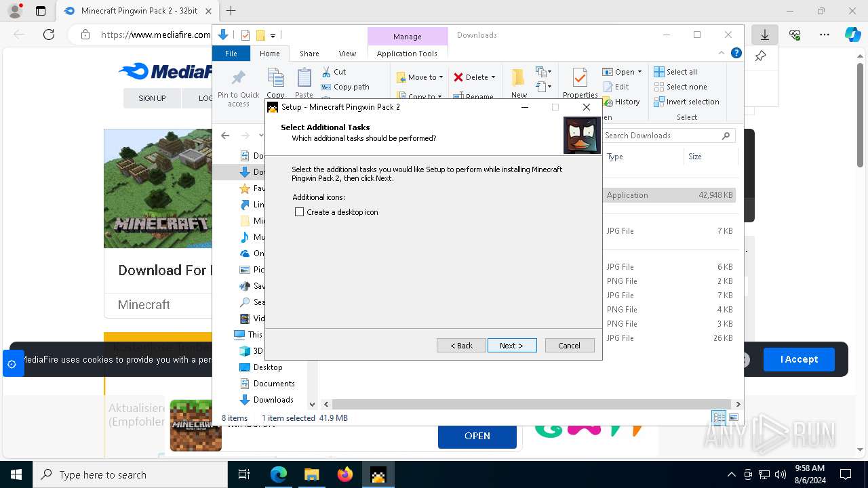Accept MediaFire cookies with I Accept
868x488 pixels.
(x=799, y=359)
